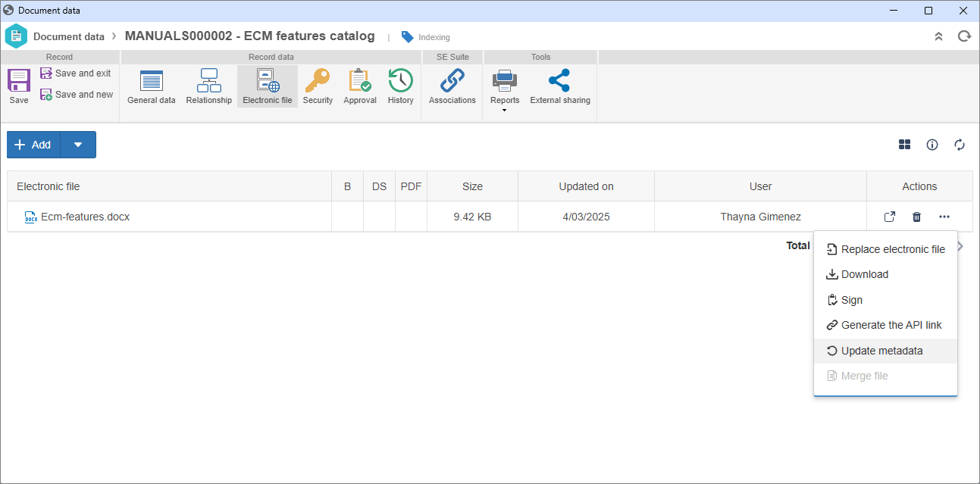The image size is (980, 484).
Task: Click the Save icon in Record group
Action: click(x=19, y=81)
